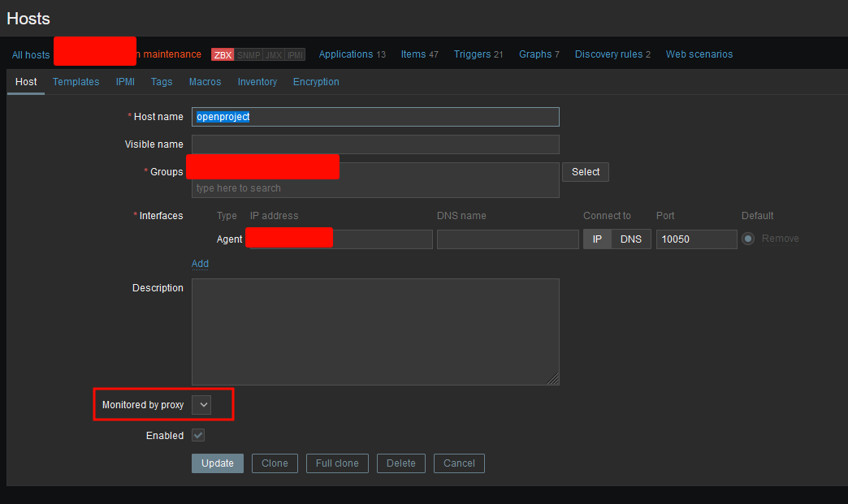The image size is (848, 504).
Task: Open the Triggers link in navigation
Action: point(478,54)
